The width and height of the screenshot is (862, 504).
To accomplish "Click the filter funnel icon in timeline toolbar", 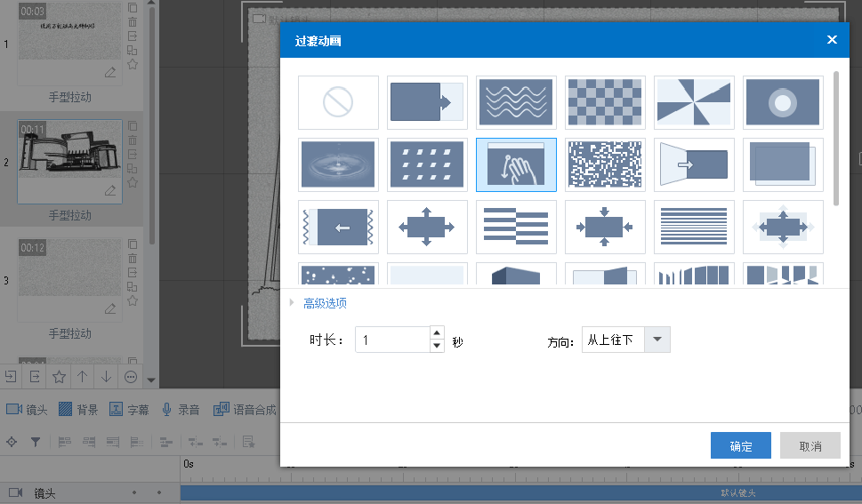I will click(x=36, y=442).
